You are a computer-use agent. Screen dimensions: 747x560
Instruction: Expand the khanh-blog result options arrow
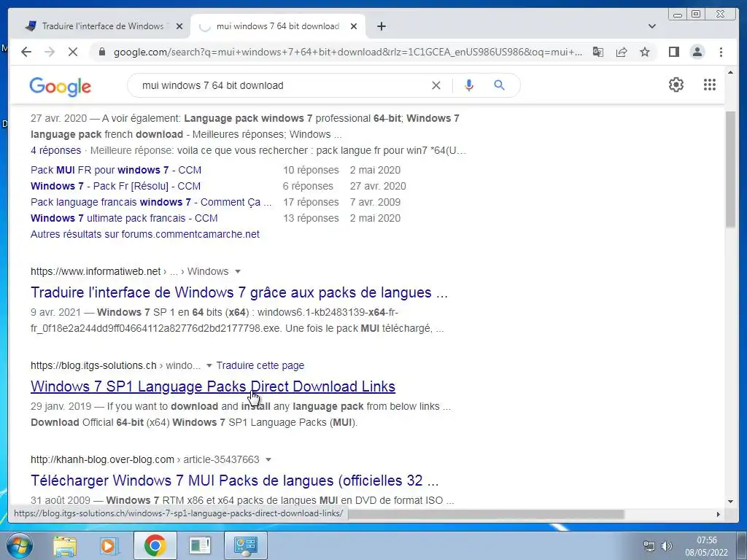[268, 459]
